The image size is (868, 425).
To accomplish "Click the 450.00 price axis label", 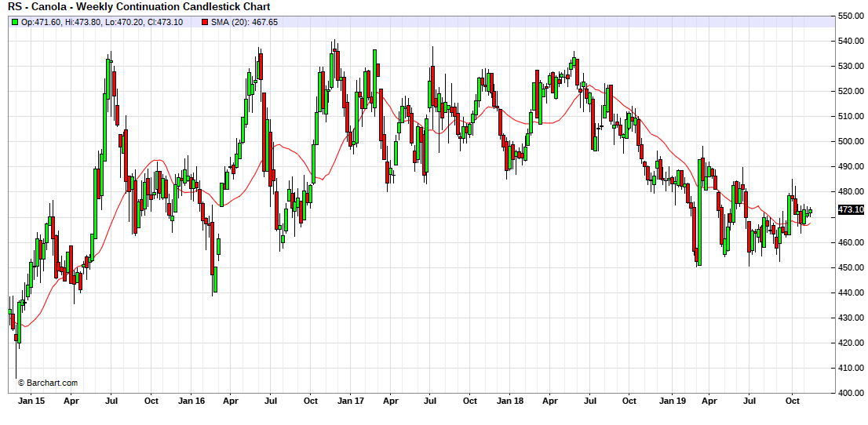I will (x=852, y=267).
